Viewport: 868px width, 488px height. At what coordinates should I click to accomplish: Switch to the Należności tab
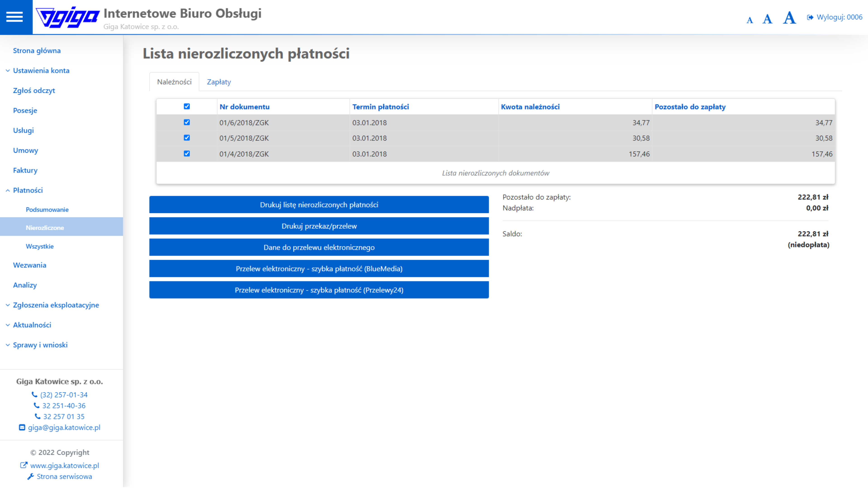174,82
